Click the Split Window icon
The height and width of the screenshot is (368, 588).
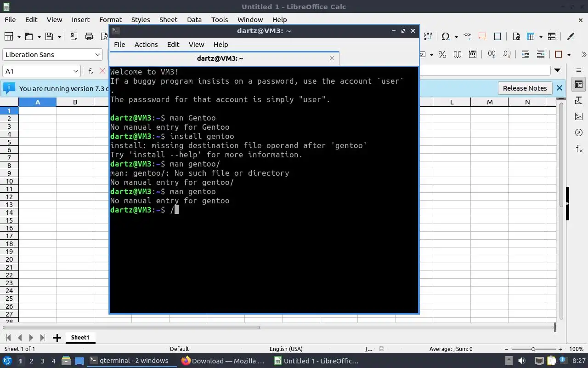tap(552, 37)
